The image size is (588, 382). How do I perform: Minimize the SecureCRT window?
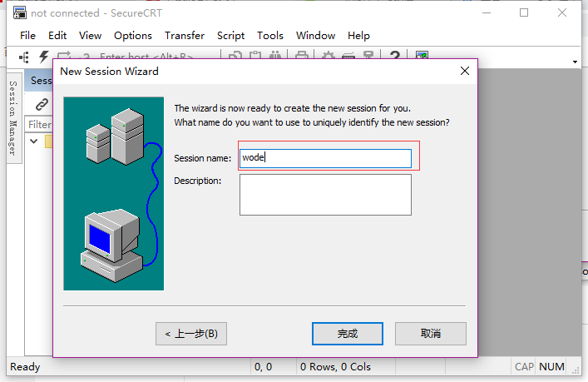tap(487, 12)
